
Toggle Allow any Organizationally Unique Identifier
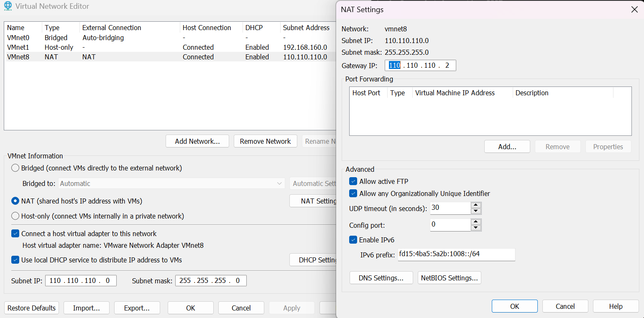(353, 193)
